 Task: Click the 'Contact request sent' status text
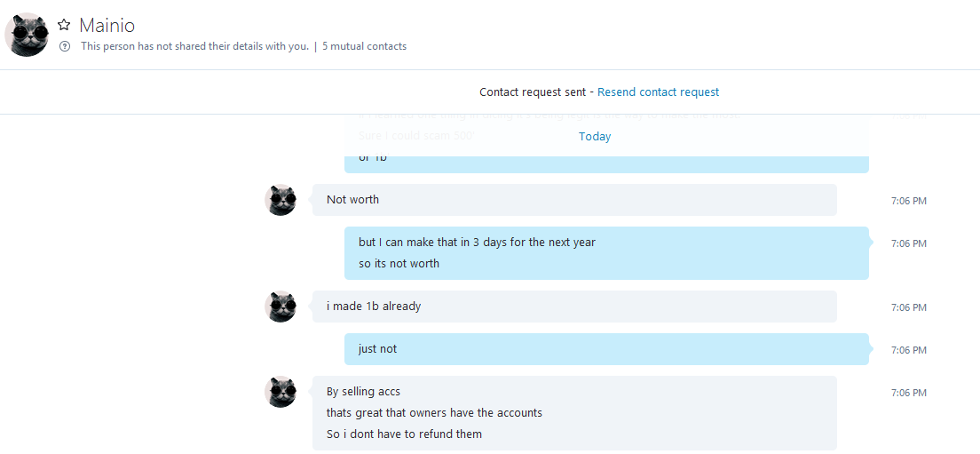pos(533,92)
